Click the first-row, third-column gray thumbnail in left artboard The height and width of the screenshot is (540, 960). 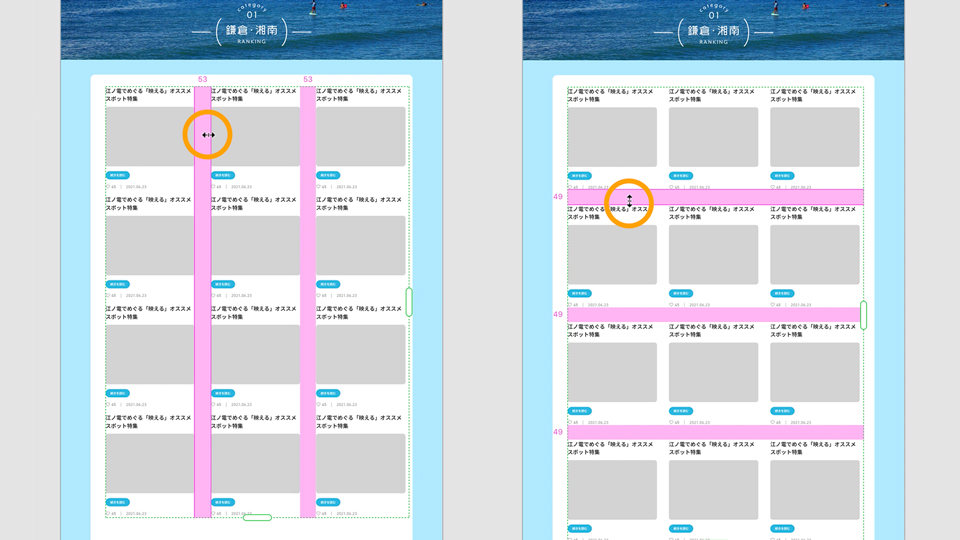[361, 137]
